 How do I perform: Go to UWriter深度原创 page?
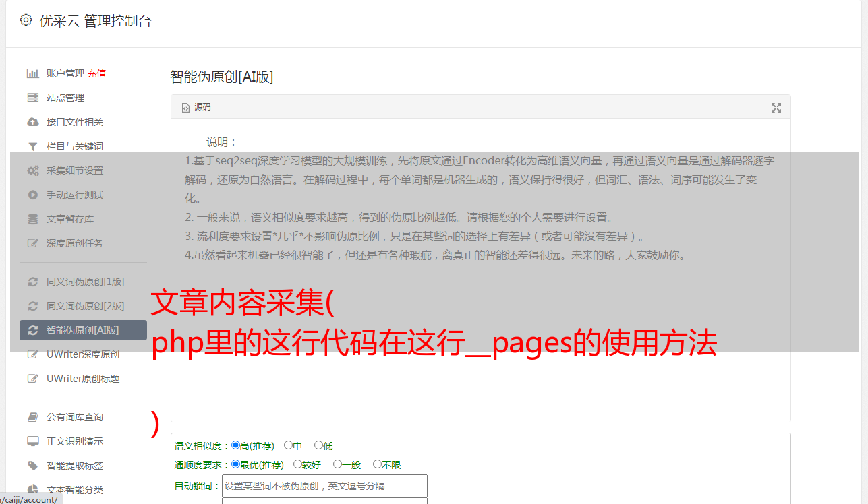point(83,354)
